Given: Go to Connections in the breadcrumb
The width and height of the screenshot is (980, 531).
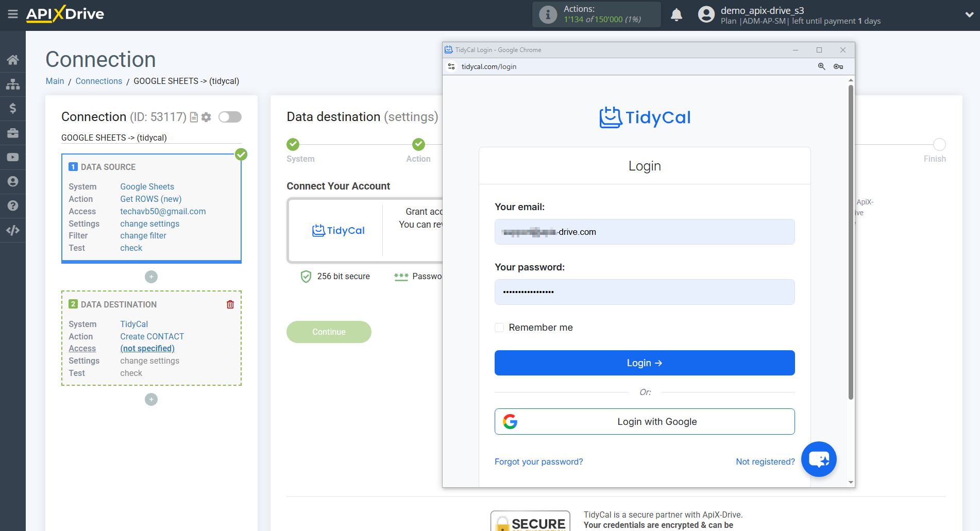Looking at the screenshot, I should click(x=98, y=81).
